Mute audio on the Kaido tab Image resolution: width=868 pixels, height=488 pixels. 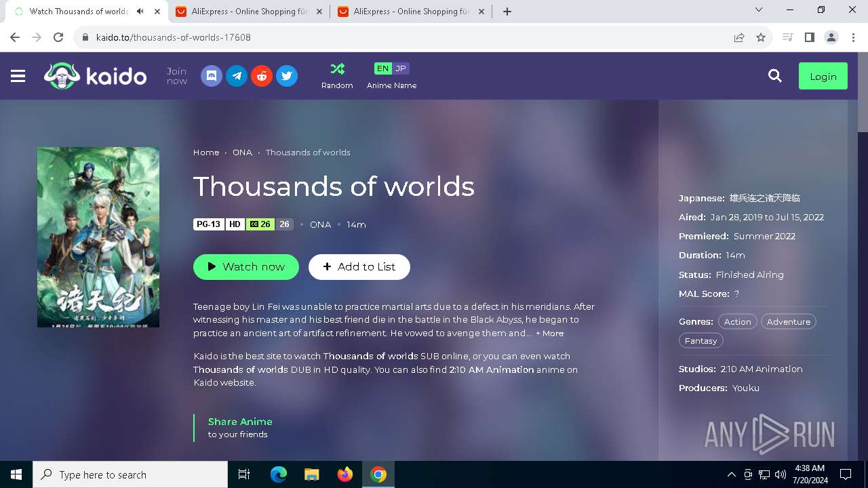click(140, 12)
